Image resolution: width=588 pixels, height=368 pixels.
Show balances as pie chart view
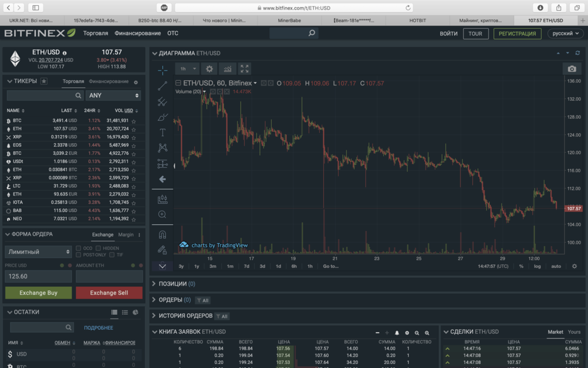[135, 313]
